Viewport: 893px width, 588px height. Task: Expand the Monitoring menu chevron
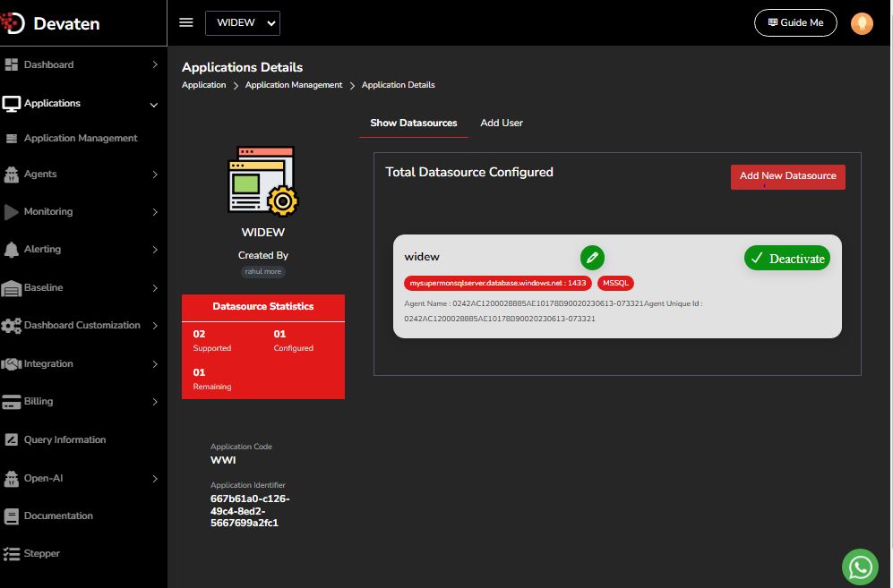[x=155, y=212]
